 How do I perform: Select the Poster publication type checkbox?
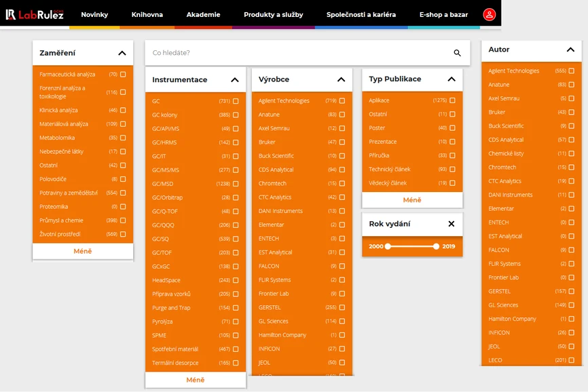pyautogui.click(x=452, y=128)
